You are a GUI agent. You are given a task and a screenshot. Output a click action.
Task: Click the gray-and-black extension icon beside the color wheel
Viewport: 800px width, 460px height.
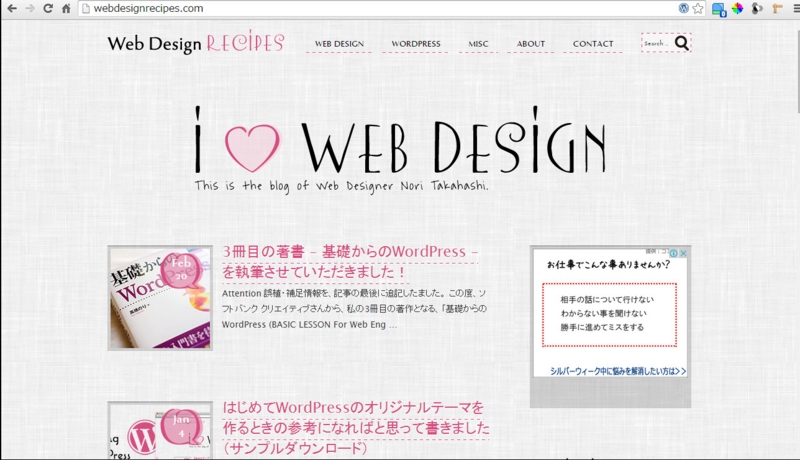[x=757, y=8]
